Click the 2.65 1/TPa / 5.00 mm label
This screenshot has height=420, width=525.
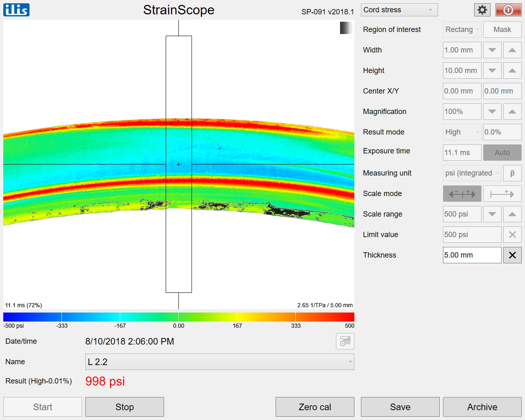pyautogui.click(x=325, y=305)
